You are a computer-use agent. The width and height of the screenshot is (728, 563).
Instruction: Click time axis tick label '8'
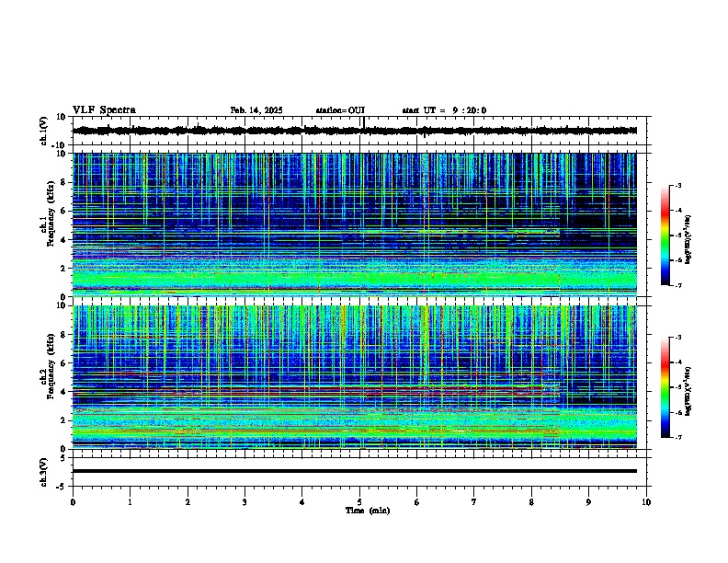(x=531, y=502)
